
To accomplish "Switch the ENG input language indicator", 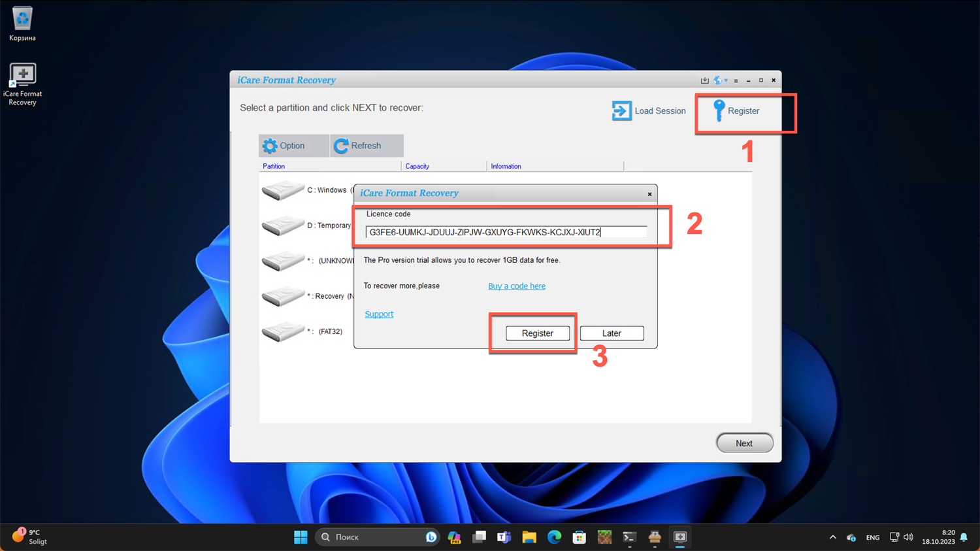I will pos(873,538).
